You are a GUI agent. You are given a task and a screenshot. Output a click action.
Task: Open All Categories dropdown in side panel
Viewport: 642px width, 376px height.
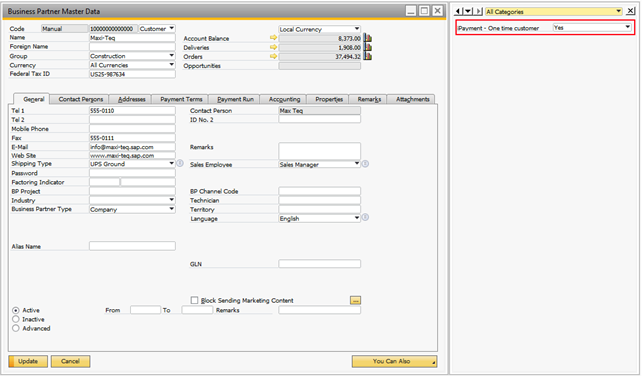pos(554,11)
